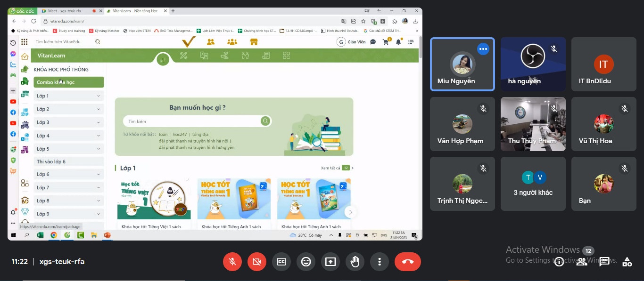The image size is (644, 281).
Task: Click the green search button
Action: [x=265, y=121]
